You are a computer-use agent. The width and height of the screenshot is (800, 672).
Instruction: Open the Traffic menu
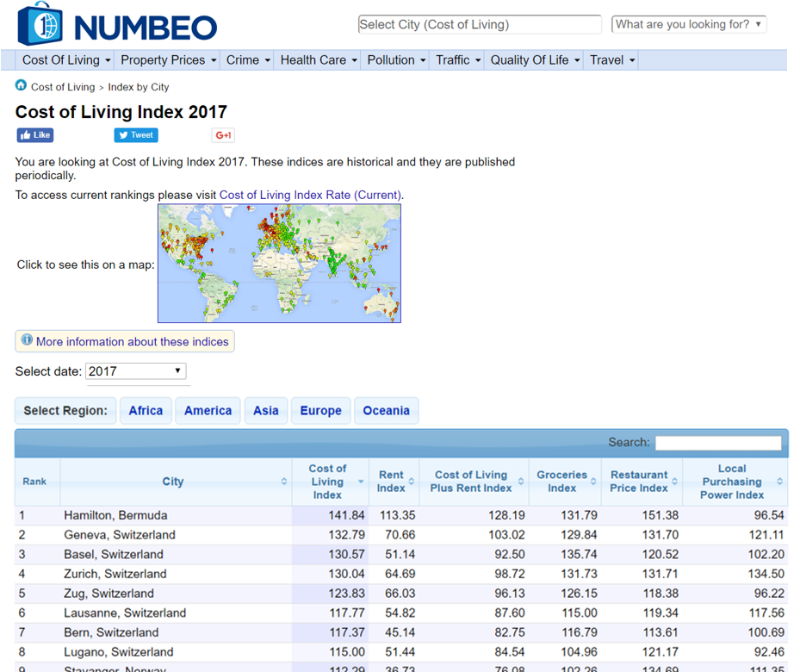pyautogui.click(x=457, y=60)
